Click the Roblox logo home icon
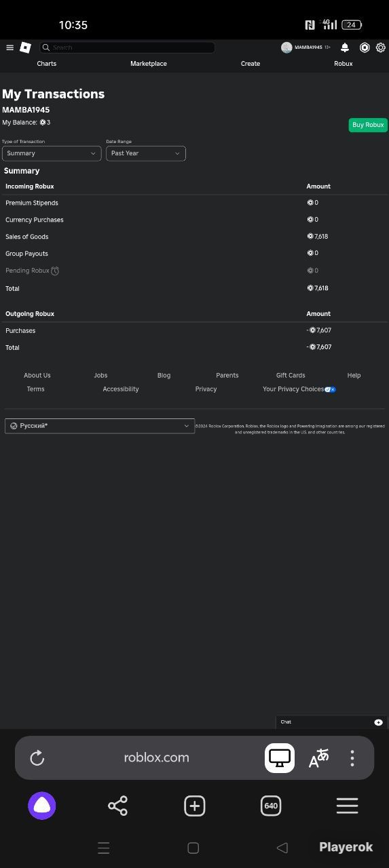The width and height of the screenshot is (389, 868). [25, 47]
